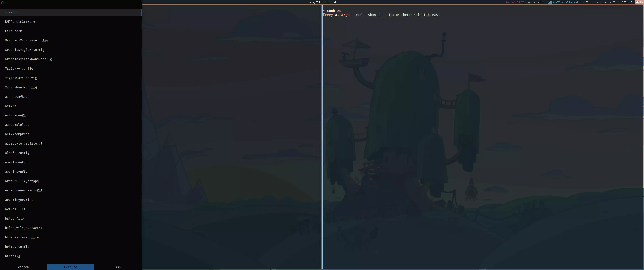Select avr-c++filt entry
644x270 pixels.
pos(71,209)
